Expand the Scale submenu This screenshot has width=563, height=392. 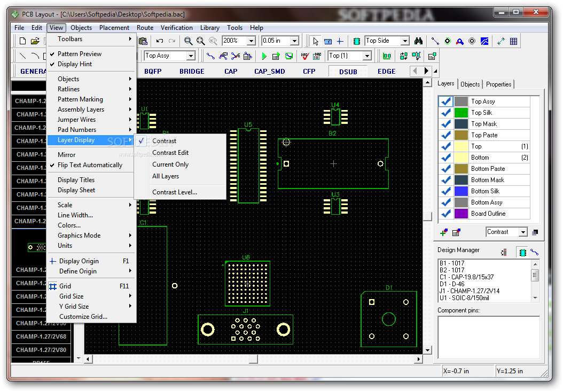tap(91, 205)
